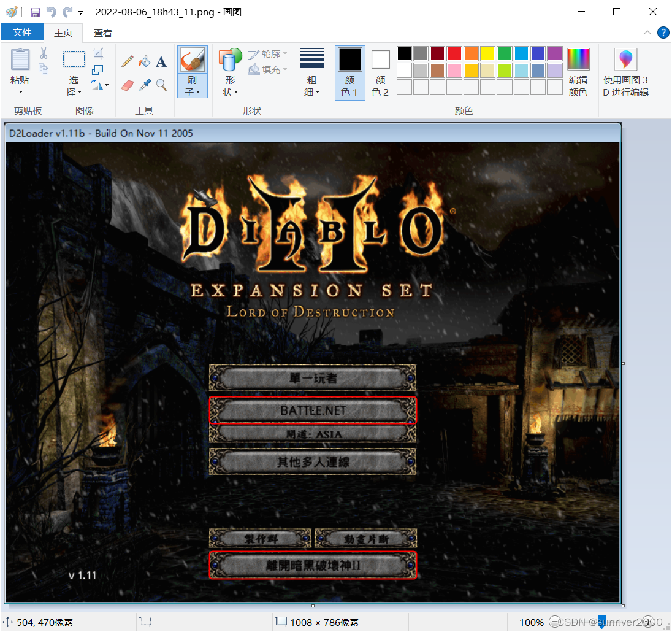Select the Text tool A
The width and height of the screenshot is (672, 632).
(161, 62)
